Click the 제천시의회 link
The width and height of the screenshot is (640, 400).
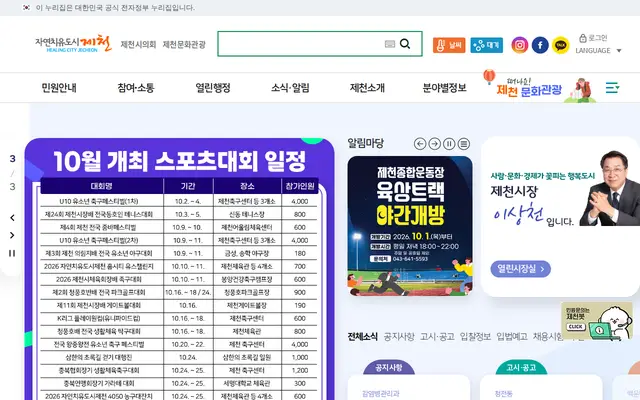click(x=138, y=44)
